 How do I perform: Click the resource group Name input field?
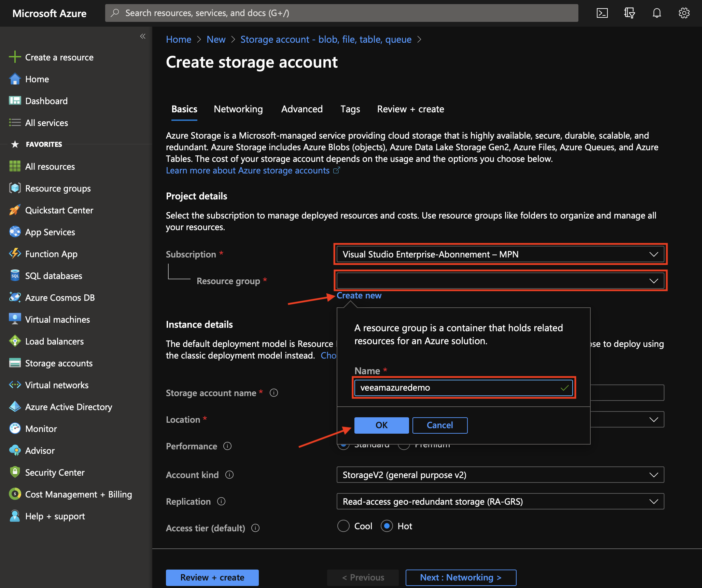[x=463, y=388]
